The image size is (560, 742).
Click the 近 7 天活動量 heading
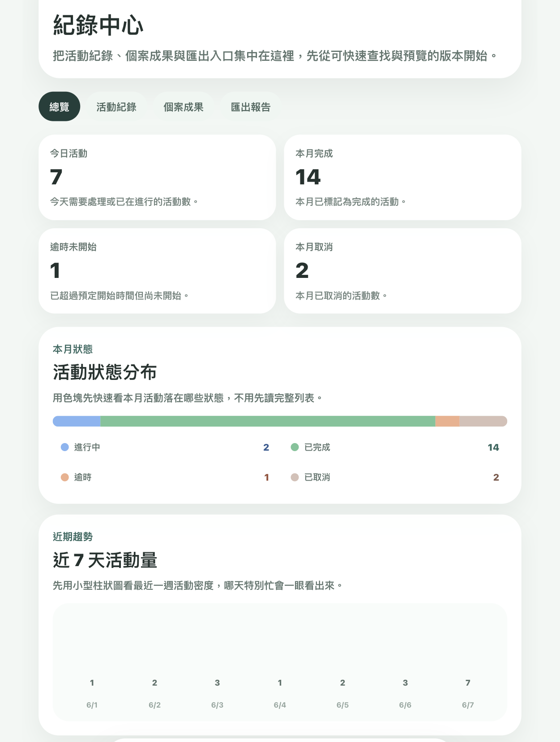click(105, 560)
